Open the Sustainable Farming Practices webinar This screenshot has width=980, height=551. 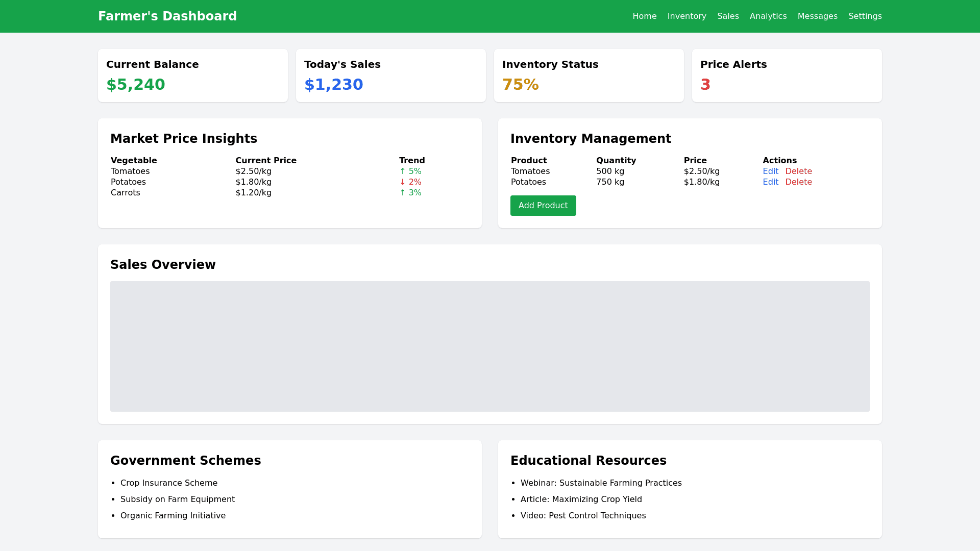point(601,483)
